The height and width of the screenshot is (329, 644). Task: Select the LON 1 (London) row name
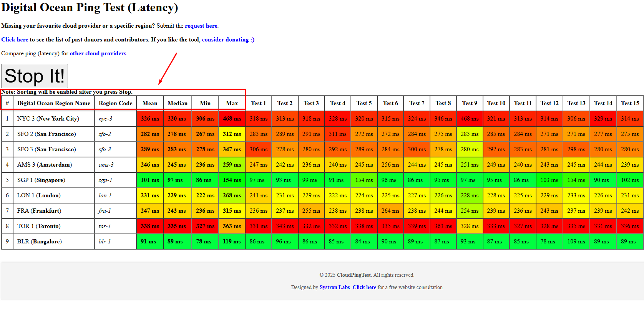click(39, 195)
